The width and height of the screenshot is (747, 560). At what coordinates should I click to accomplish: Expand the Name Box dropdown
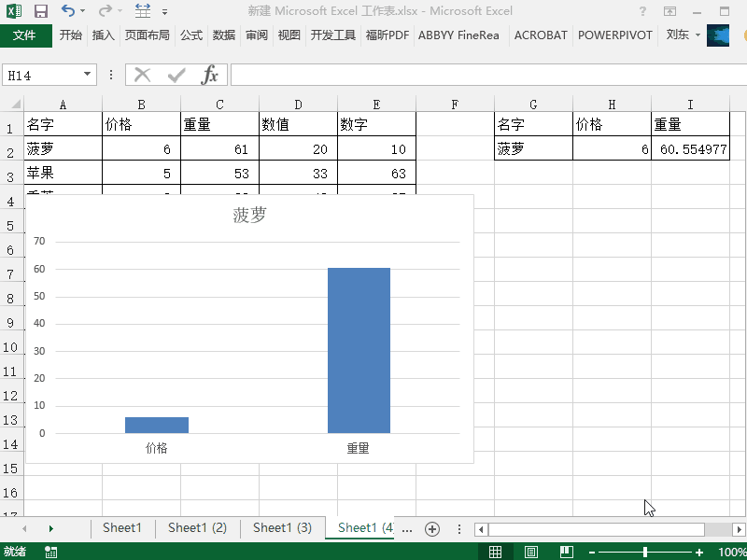(88, 75)
